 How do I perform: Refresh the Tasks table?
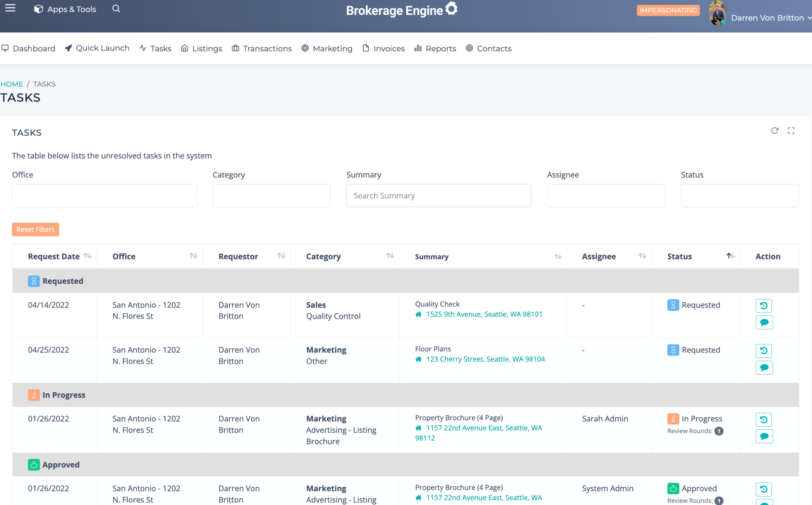click(x=775, y=131)
